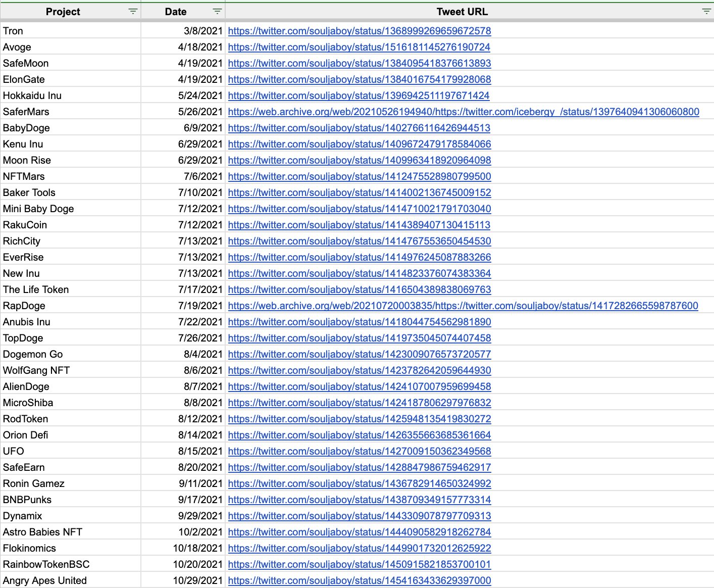Open the Hokkaidu Inu tweet link
714x588 pixels.
tap(359, 95)
